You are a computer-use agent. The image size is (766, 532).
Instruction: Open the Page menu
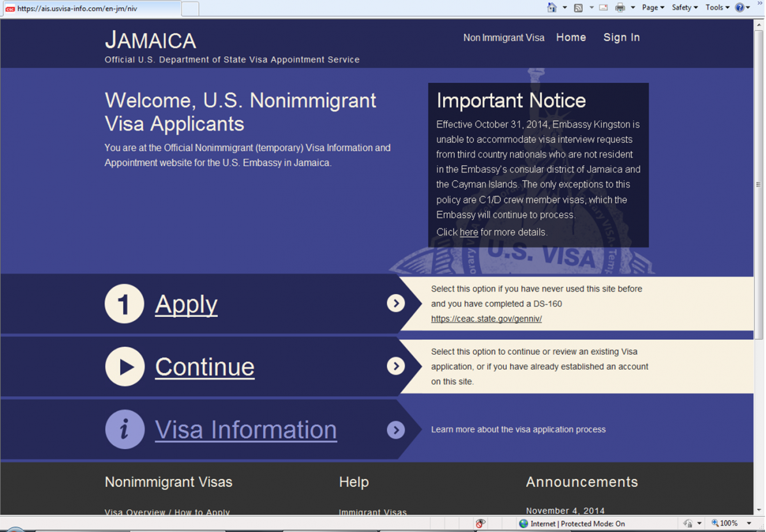coord(653,8)
